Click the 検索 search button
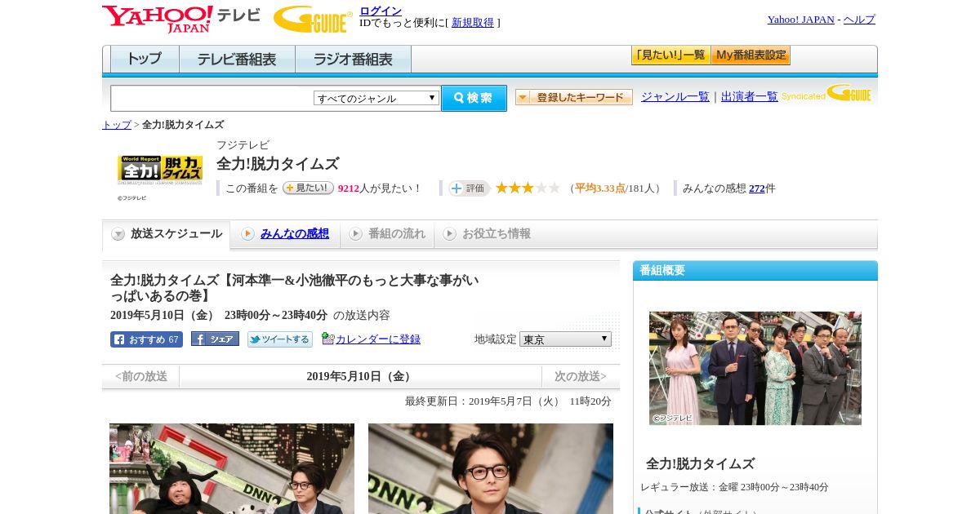 pyautogui.click(x=474, y=98)
